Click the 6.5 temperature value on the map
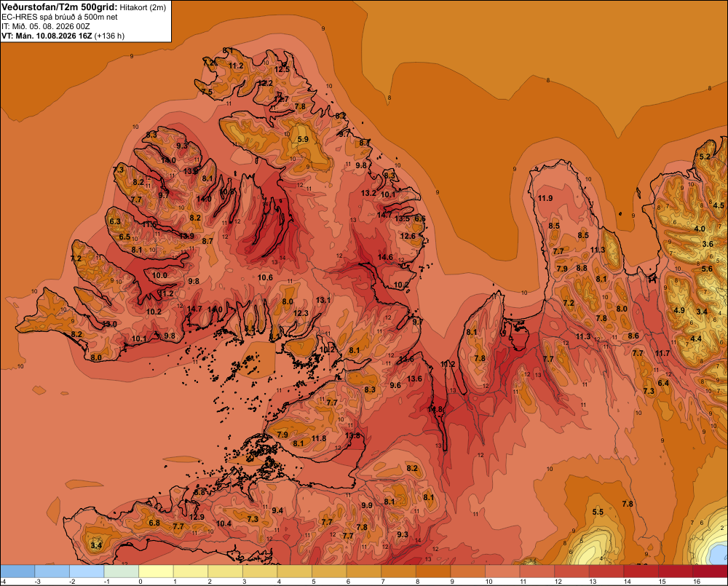Image resolution: width=728 pixels, height=586 pixels. point(125,237)
